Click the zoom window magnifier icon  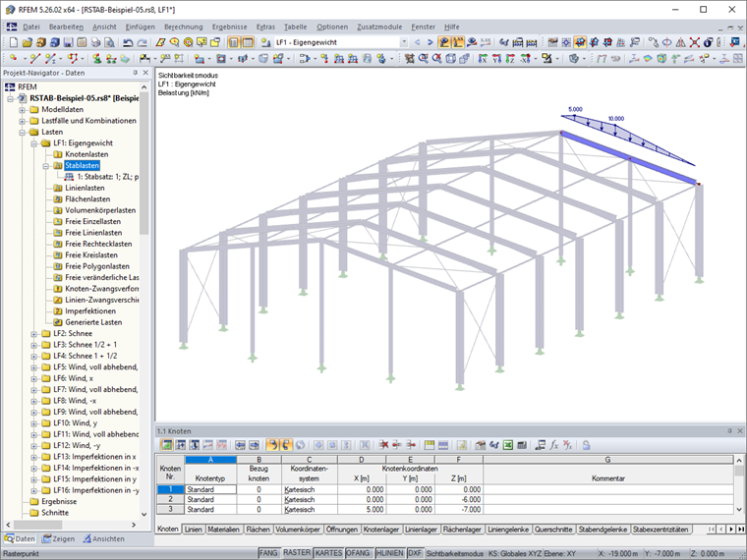pos(423,59)
